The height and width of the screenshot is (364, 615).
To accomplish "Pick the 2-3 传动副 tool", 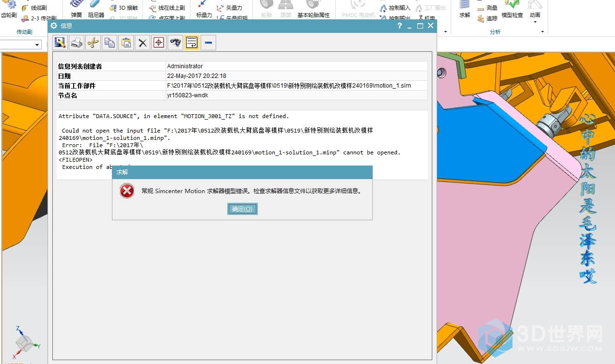I will point(39,18).
